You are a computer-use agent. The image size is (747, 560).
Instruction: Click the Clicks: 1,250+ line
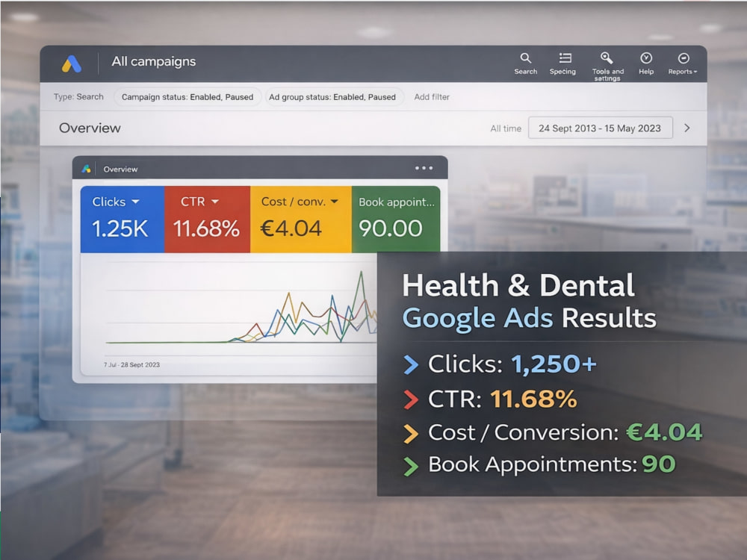coord(500,364)
